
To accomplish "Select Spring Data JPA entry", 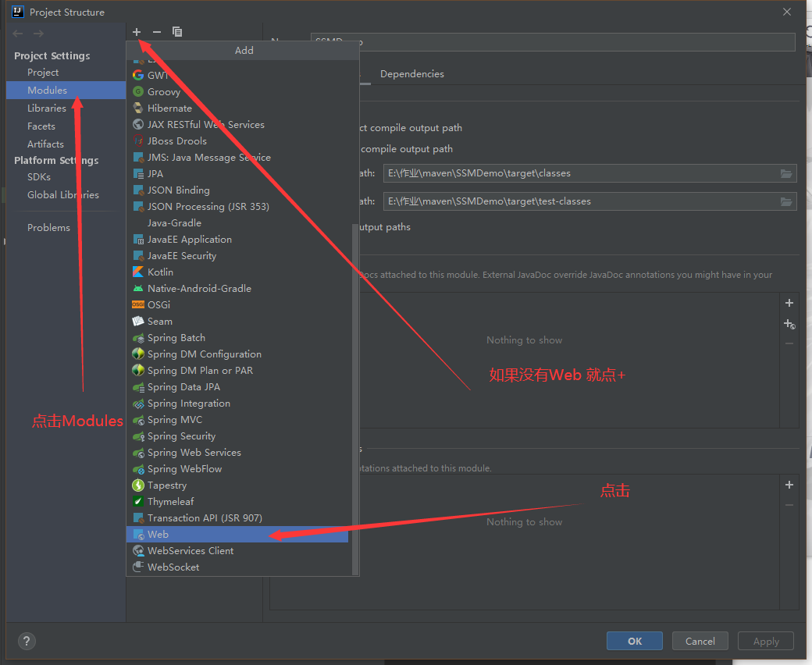I will point(237,386).
